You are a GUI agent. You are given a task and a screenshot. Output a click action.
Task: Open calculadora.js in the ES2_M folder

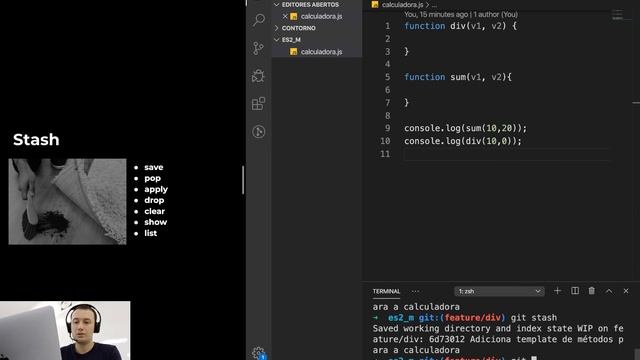pyautogui.click(x=321, y=52)
